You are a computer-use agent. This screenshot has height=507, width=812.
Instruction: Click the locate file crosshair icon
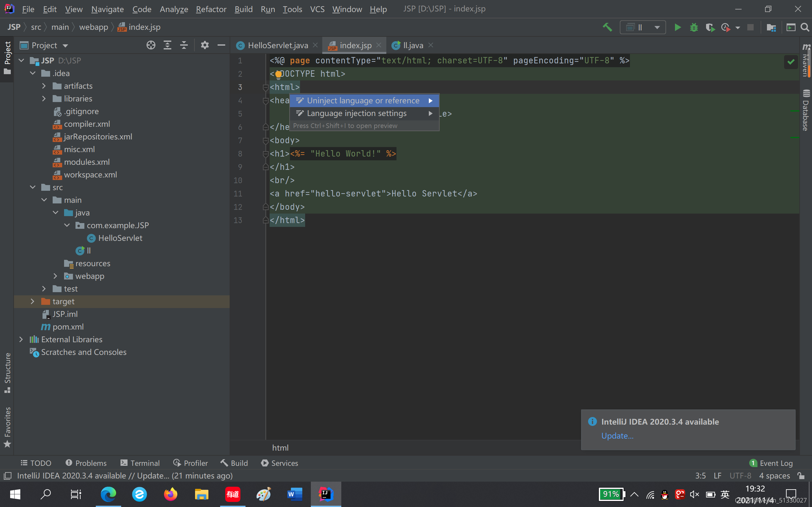click(151, 45)
